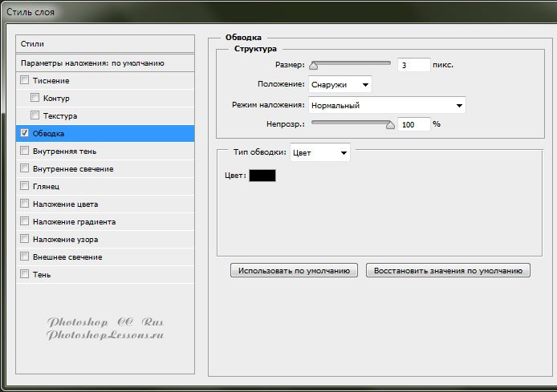Screen dimensions: 557x392
Task: Open the Тип обводки dropdown
Action: [x=319, y=152]
